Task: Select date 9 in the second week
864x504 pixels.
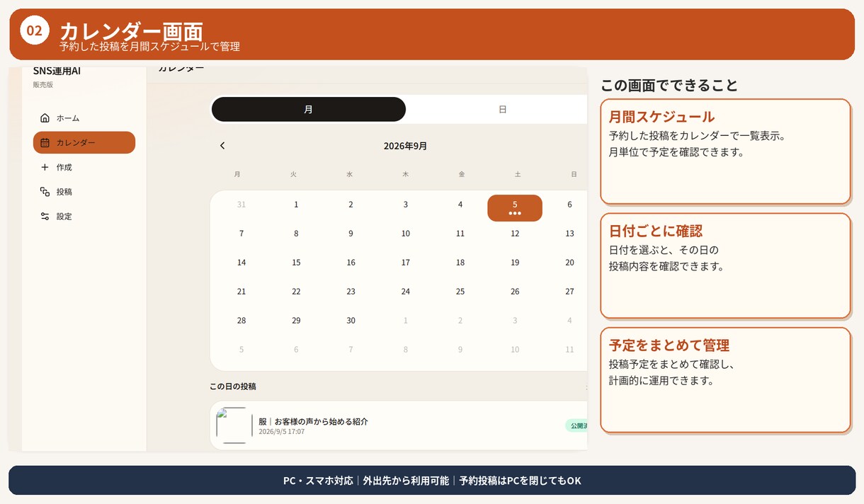Action: 351,234
